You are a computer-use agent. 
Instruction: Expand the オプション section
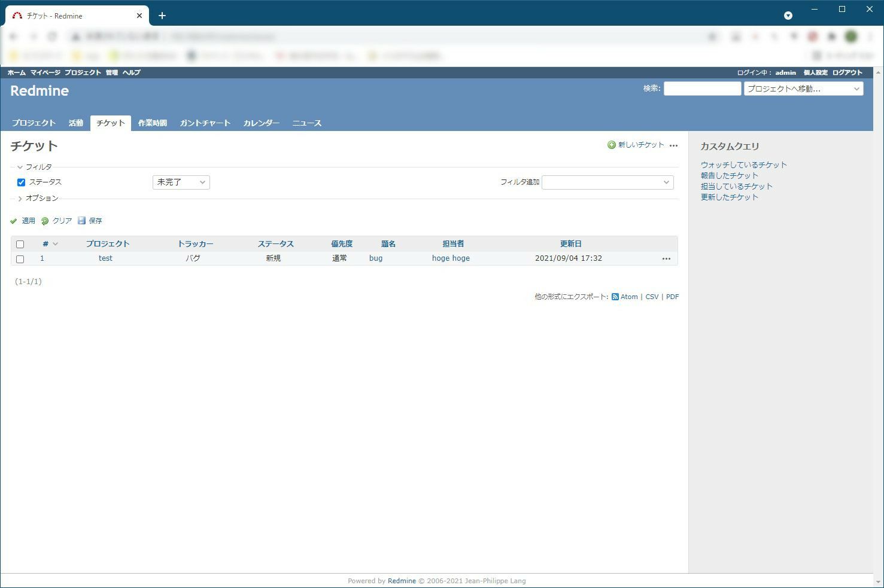click(x=38, y=198)
